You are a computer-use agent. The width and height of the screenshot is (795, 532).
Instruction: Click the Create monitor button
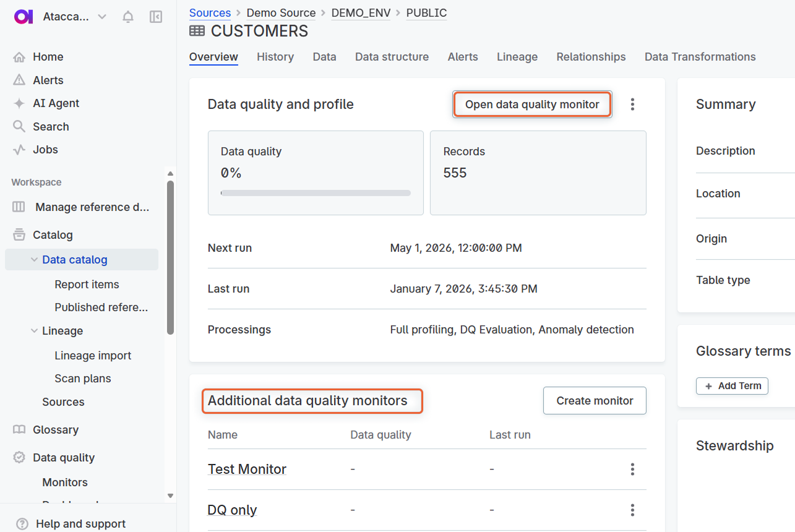point(594,401)
